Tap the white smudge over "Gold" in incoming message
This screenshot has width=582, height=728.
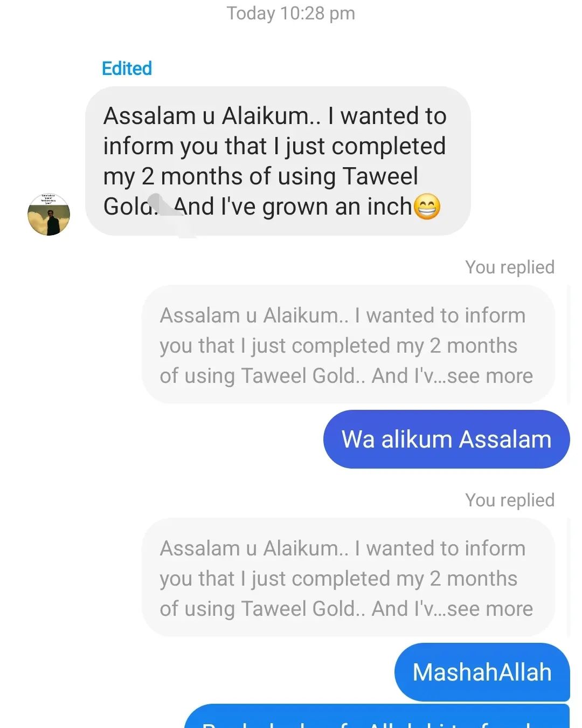click(x=167, y=213)
